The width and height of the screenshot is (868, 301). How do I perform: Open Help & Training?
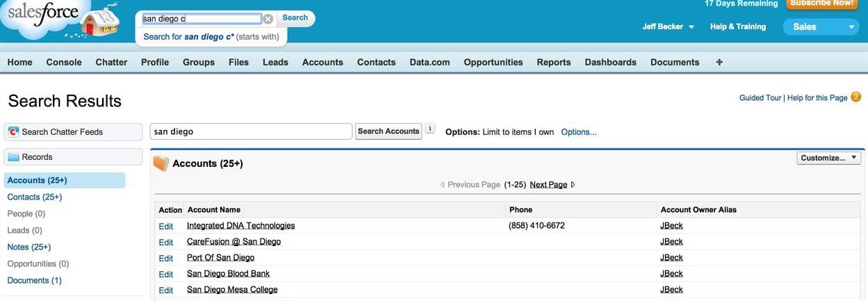[x=738, y=26]
